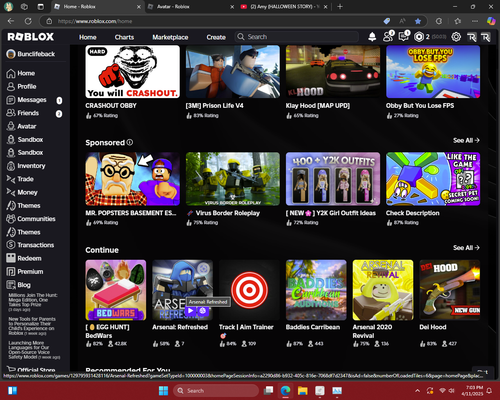Open the system tray hidden icons chevron
500x400 pixels.
click(417, 391)
